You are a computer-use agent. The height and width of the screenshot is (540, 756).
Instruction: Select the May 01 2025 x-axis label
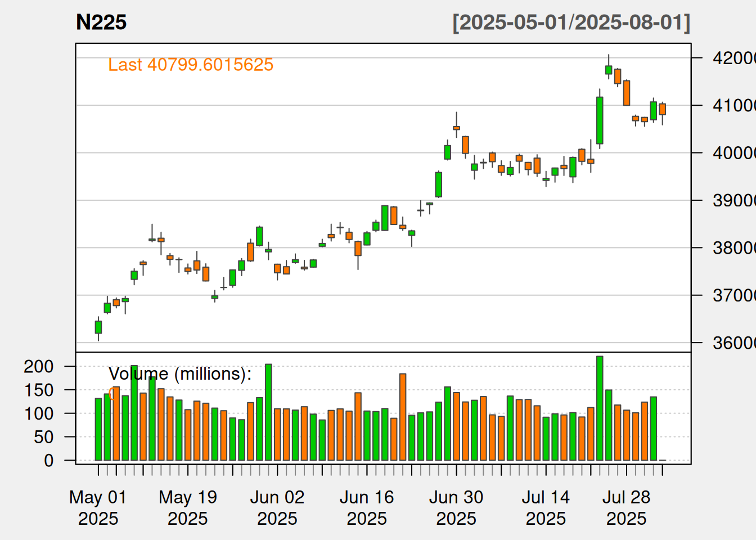coord(98,507)
